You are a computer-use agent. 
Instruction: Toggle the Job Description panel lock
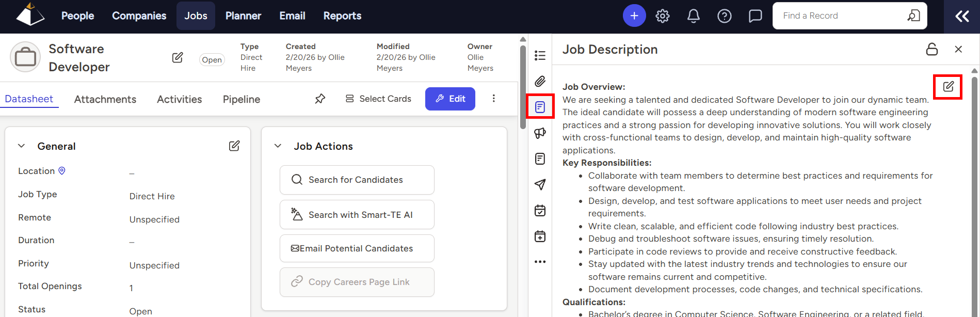[932, 49]
